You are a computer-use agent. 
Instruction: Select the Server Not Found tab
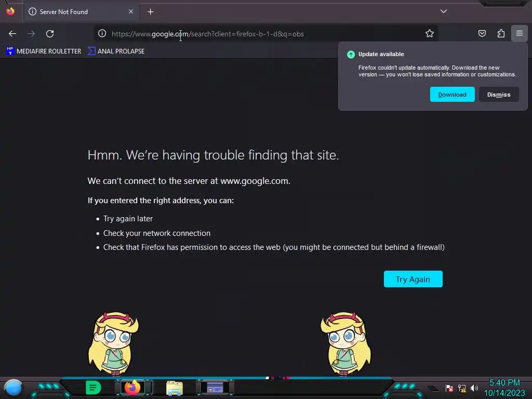point(82,12)
